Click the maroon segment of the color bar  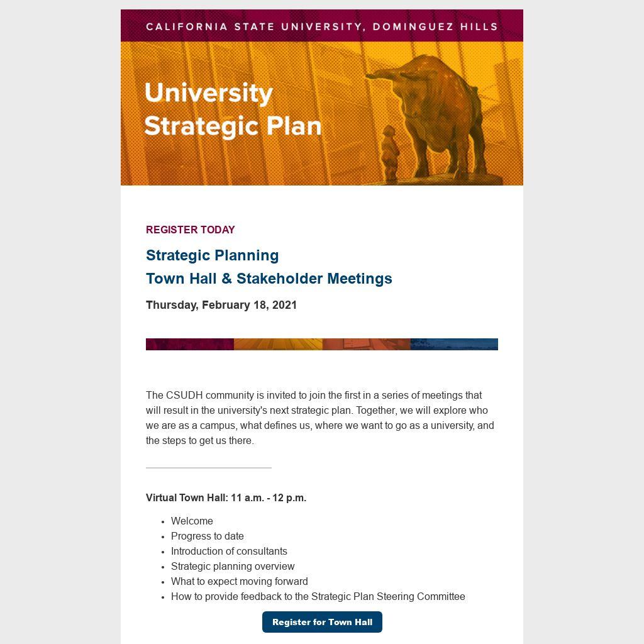pyautogui.click(x=190, y=344)
